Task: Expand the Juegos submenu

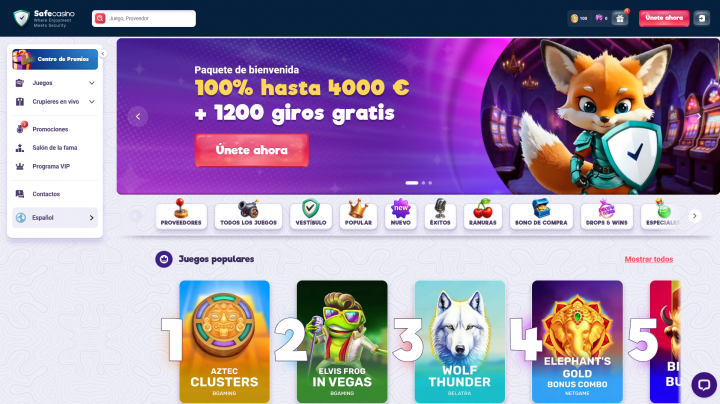Action: tap(55, 83)
